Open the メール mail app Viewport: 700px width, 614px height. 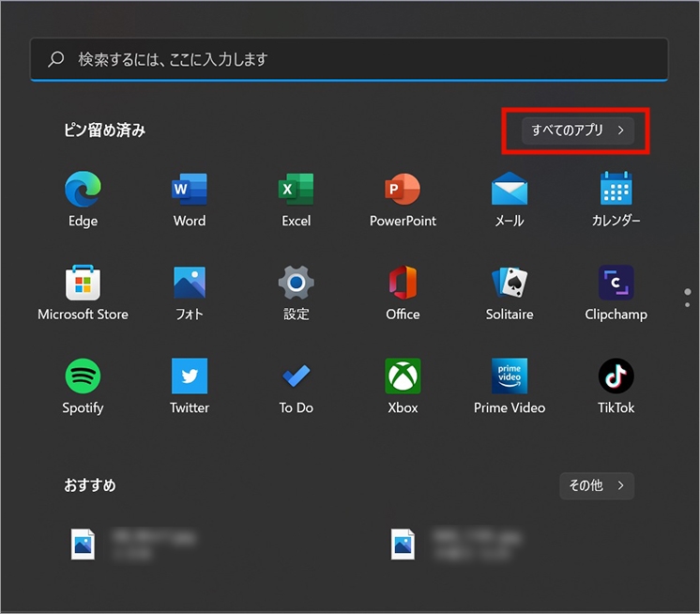(x=510, y=199)
